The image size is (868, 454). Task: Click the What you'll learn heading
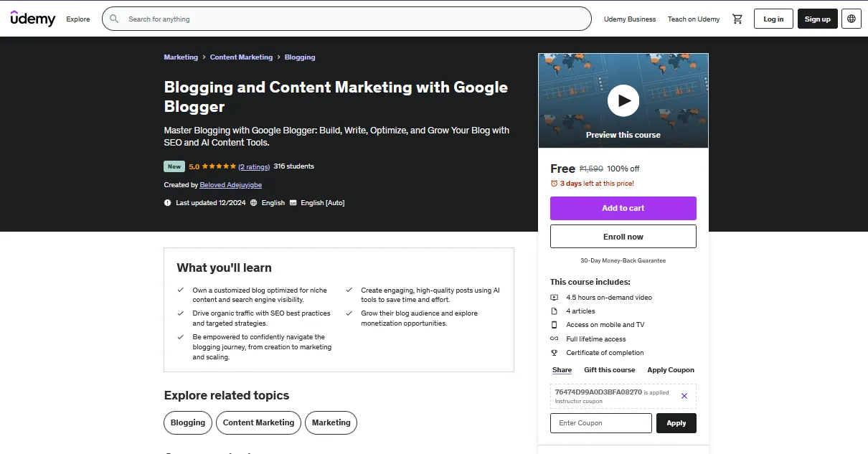(x=225, y=268)
